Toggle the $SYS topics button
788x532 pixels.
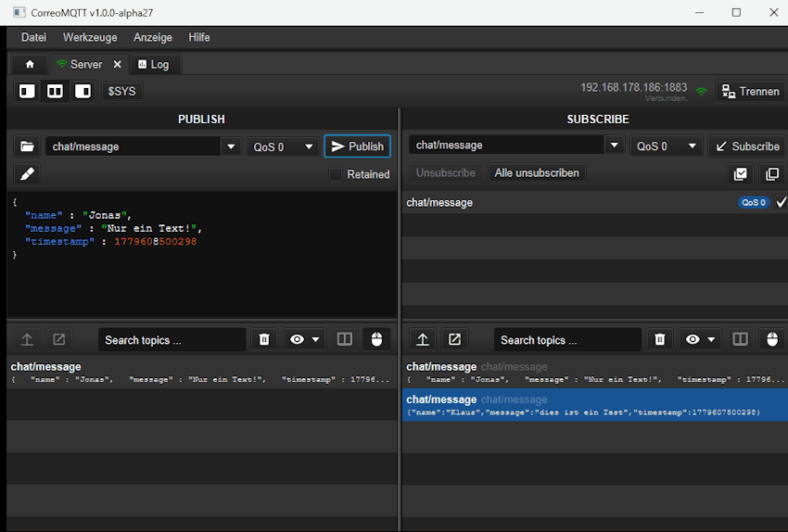[121, 92]
